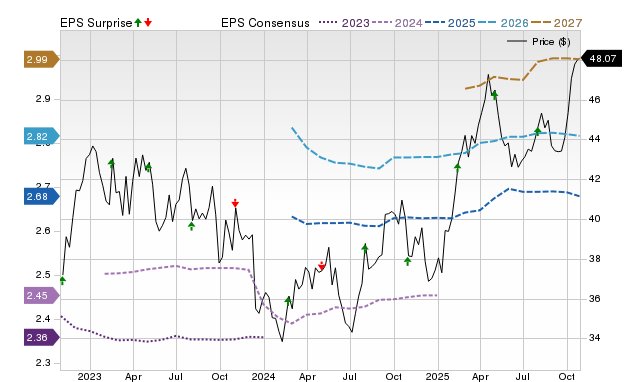Click the EPS Surprise legend title

tap(96, 23)
